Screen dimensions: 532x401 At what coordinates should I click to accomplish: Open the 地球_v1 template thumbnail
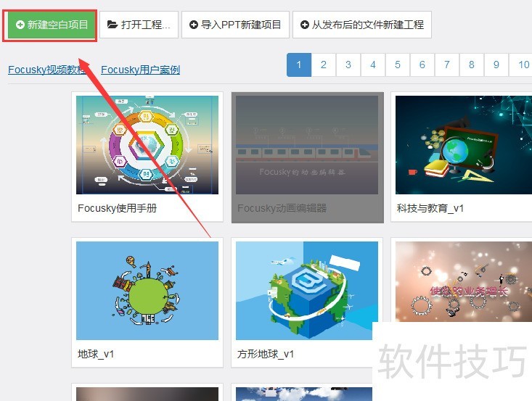click(x=147, y=291)
